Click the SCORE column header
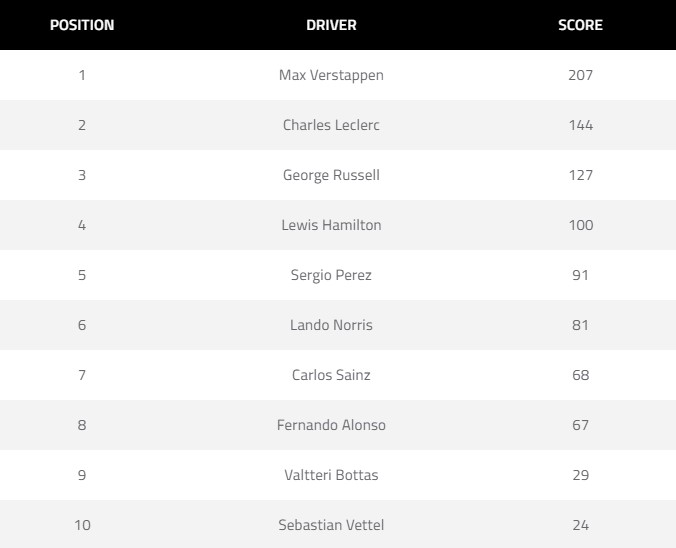Screen dimensions: 676x548 580,25
